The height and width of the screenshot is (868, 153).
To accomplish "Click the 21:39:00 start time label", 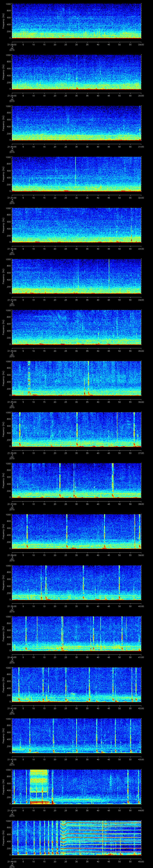I will point(12,606).
